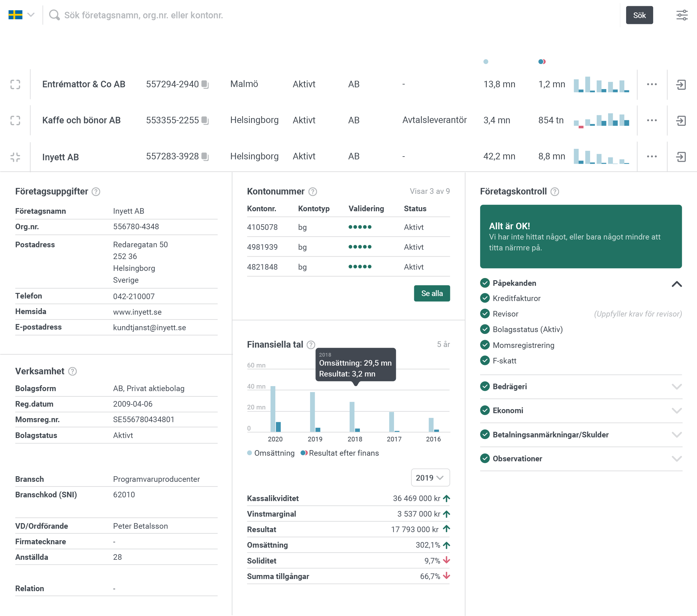This screenshot has width=697, height=616.
Task: Click the Omsättning legend color dot
Action: (249, 453)
